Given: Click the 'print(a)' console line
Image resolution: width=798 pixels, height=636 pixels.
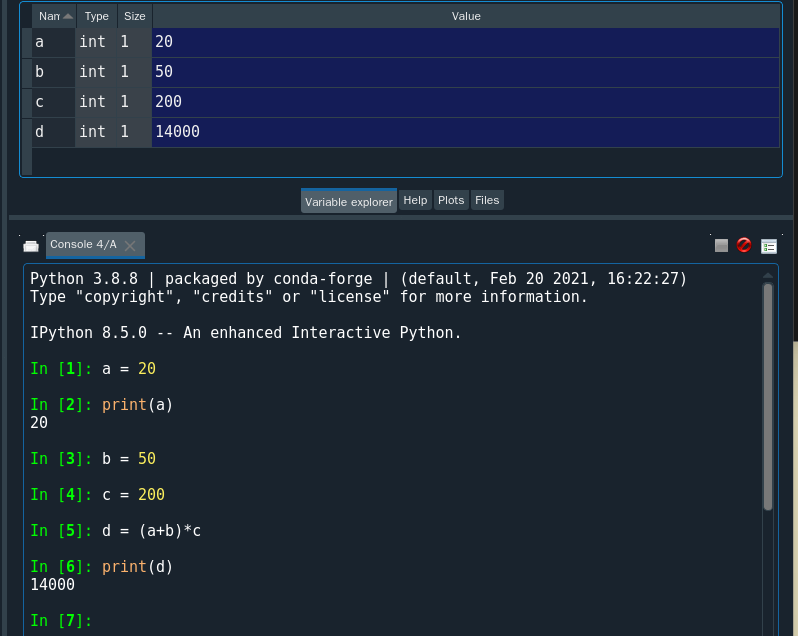Looking at the screenshot, I should [x=102, y=404].
